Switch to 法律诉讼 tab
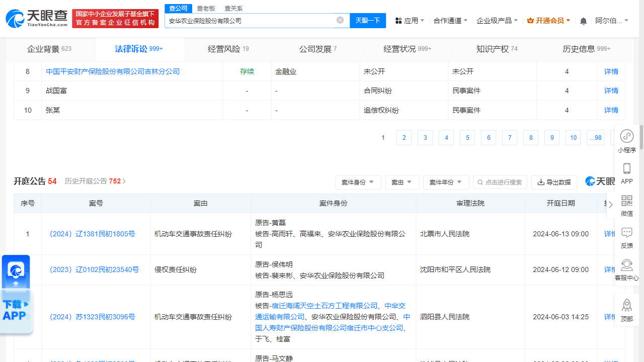 [139, 49]
